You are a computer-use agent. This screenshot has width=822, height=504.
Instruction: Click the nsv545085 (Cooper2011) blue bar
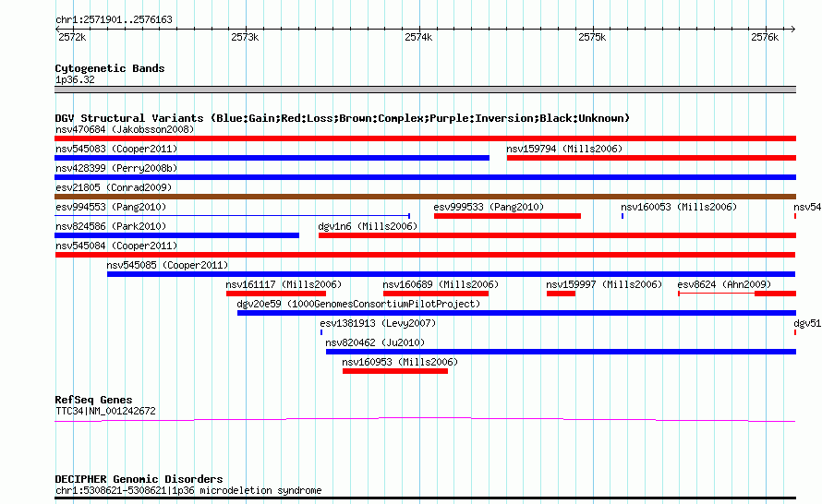click(452, 274)
